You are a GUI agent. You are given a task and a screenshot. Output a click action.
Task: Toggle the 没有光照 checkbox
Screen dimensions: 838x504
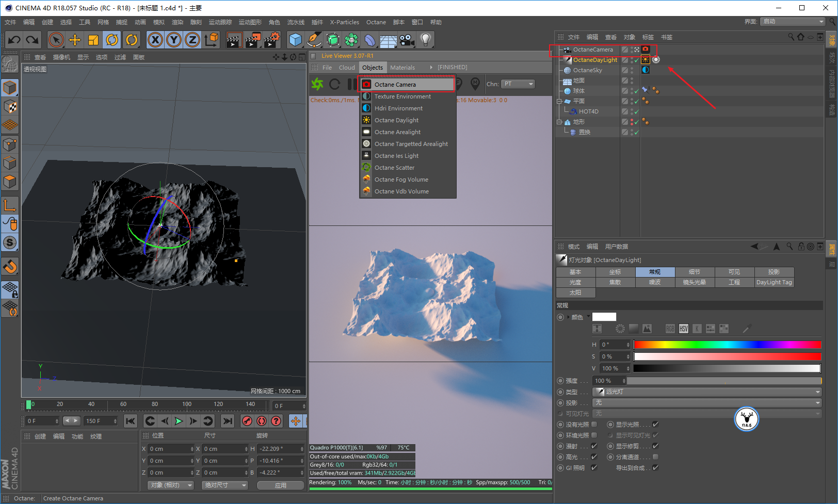pyautogui.click(x=594, y=424)
